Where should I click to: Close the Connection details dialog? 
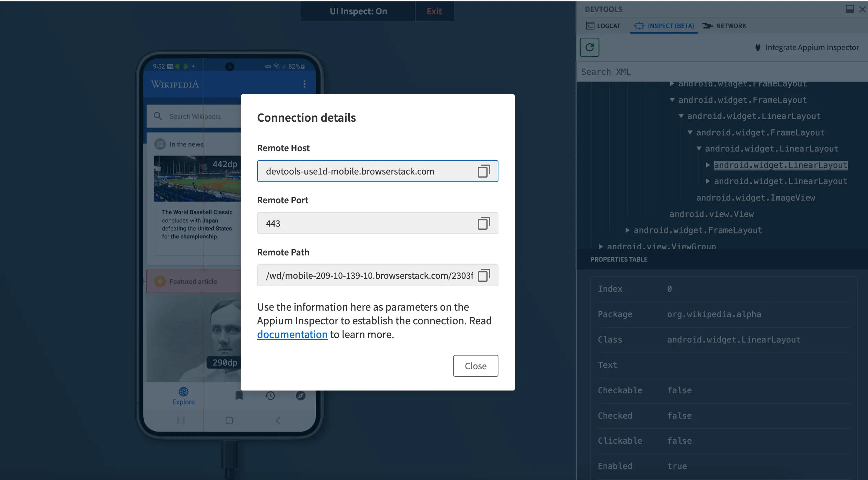click(x=475, y=366)
